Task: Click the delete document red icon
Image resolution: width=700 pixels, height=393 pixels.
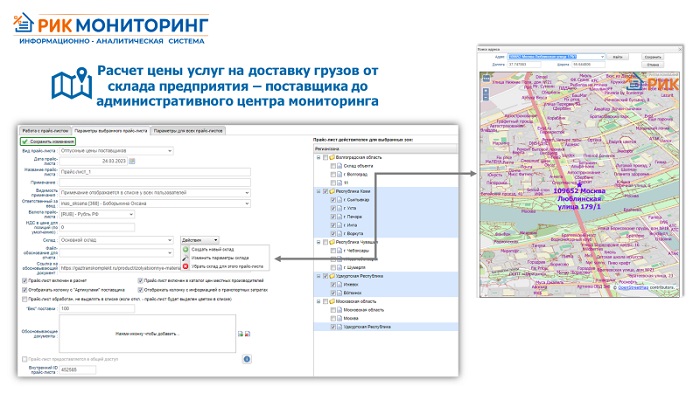Action: tap(247, 334)
